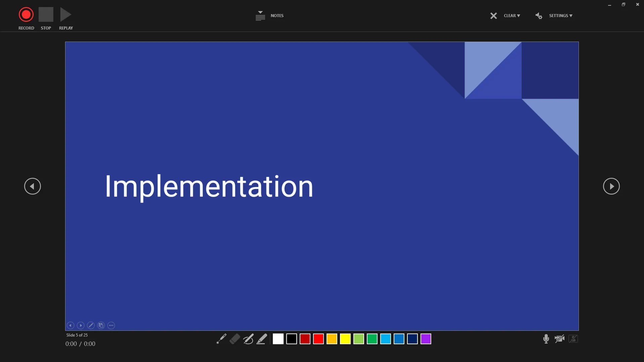Click the See all slides icon on the slide

pos(101,325)
